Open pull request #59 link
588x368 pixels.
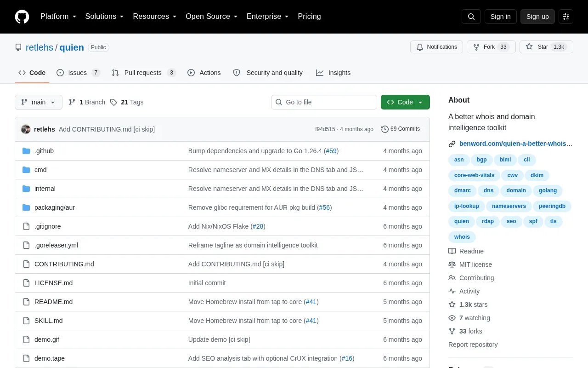331,151
